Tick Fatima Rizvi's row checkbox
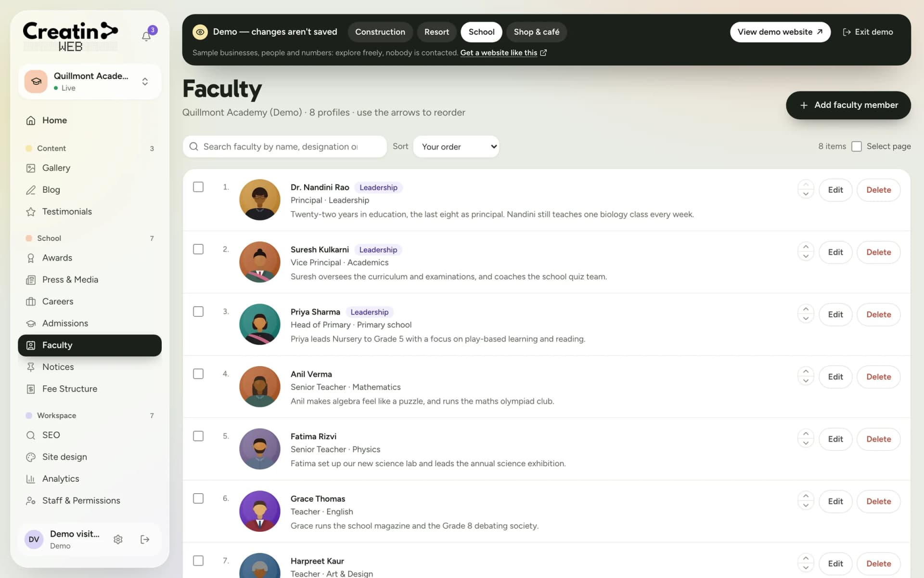The height and width of the screenshot is (578, 924). tap(198, 436)
